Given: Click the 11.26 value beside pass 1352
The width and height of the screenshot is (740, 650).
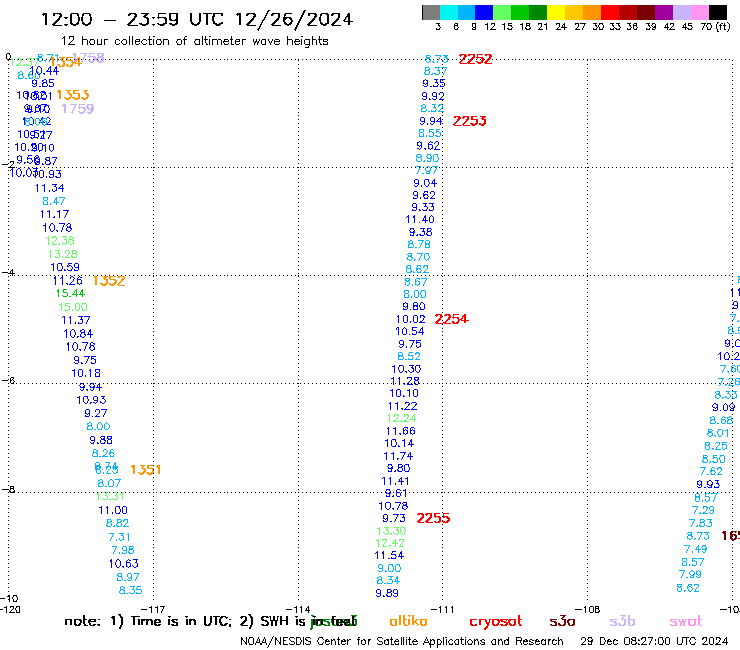Looking at the screenshot, I should [x=67, y=281].
